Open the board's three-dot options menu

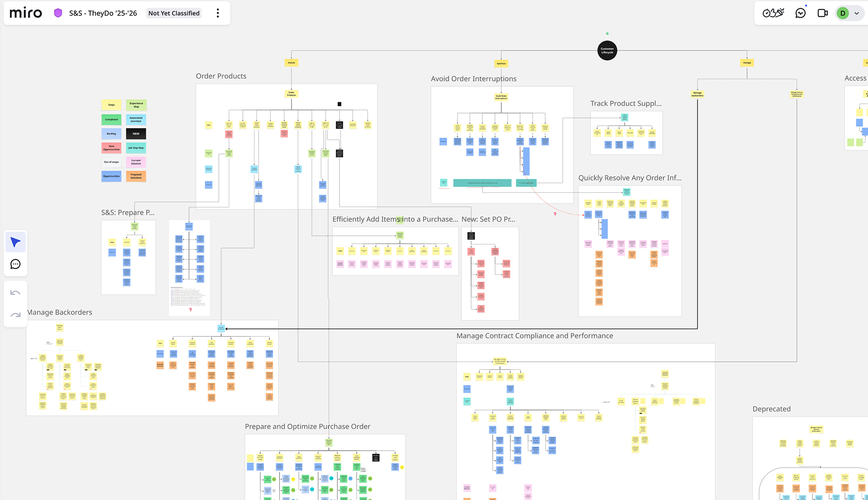click(218, 13)
